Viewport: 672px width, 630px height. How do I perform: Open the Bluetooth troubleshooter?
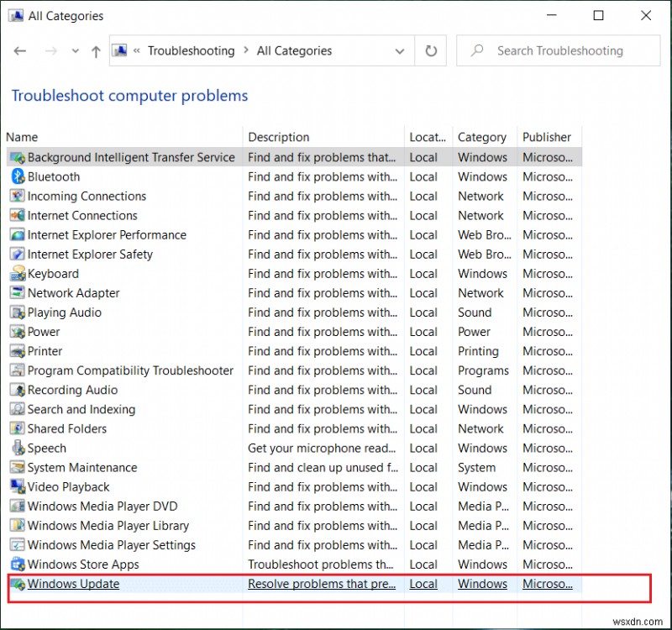54,176
